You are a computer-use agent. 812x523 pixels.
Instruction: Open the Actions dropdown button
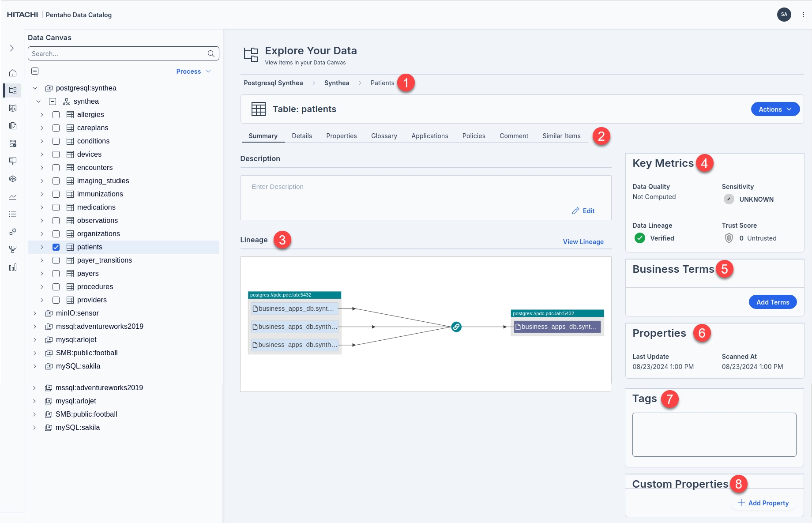pos(775,109)
